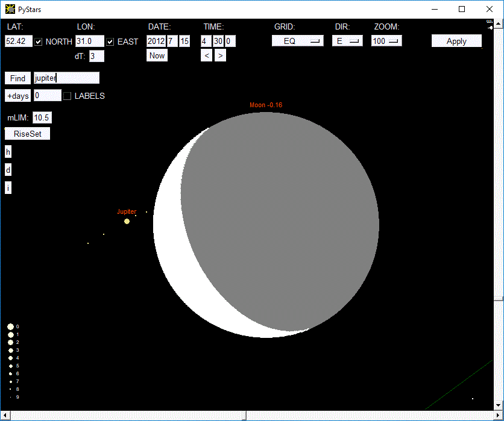Open the DIR direction dropdown
504x421 pixels.
347,41
